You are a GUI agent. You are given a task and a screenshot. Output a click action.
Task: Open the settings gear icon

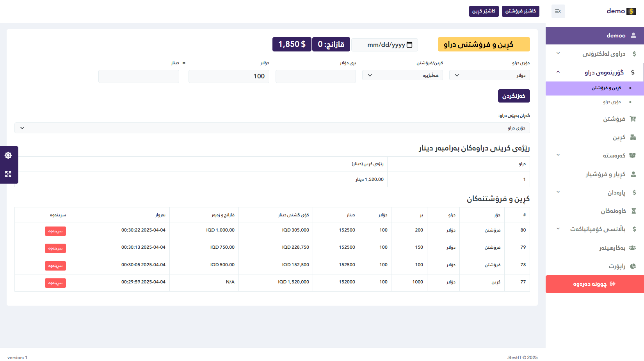8,156
